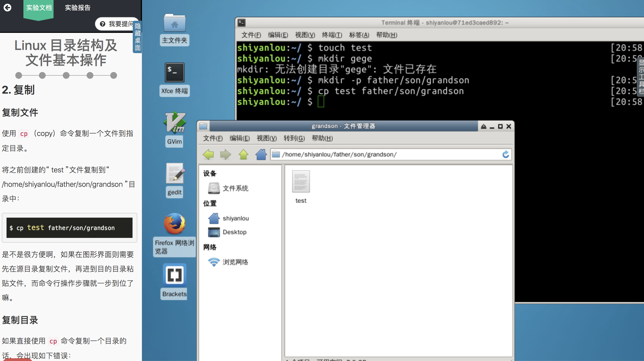The height and width of the screenshot is (361, 644).
Task: Open the gedit desktop icon
Action: [174, 174]
